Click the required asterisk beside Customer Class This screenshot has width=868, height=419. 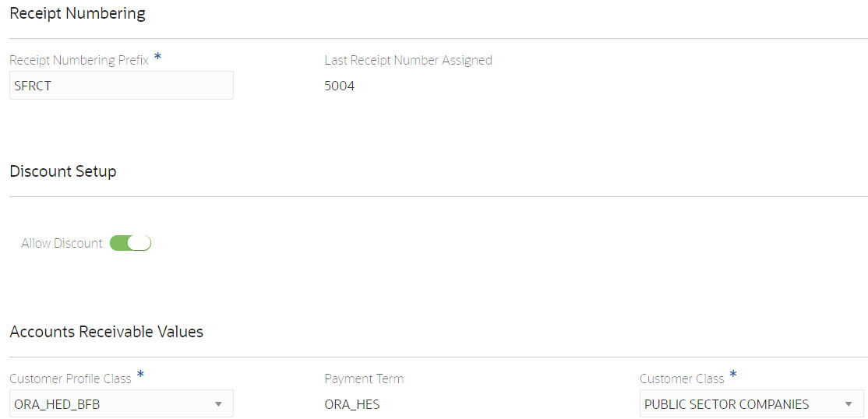click(x=733, y=376)
